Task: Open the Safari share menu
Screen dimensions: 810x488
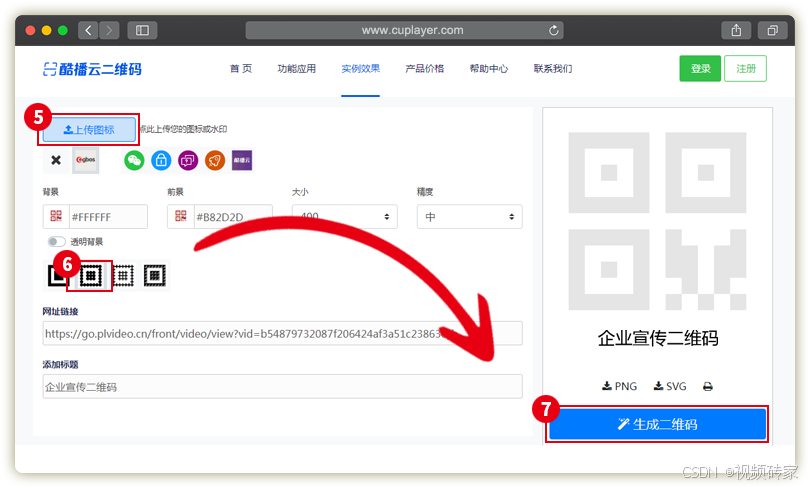Action: point(736,30)
